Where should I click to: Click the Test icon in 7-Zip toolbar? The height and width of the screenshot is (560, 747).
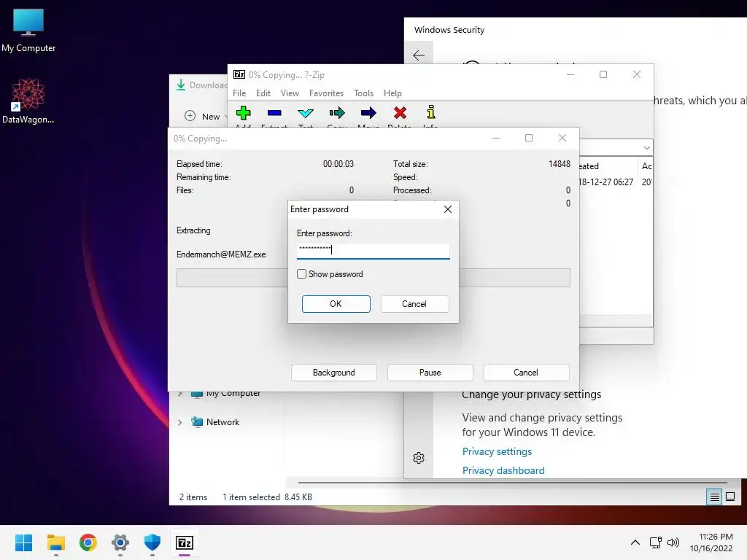click(306, 113)
